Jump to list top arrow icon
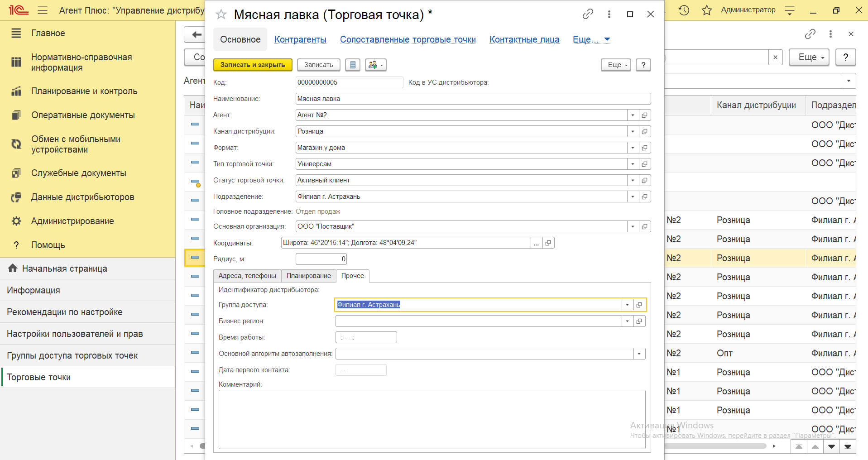The image size is (868, 460). pos(799,447)
